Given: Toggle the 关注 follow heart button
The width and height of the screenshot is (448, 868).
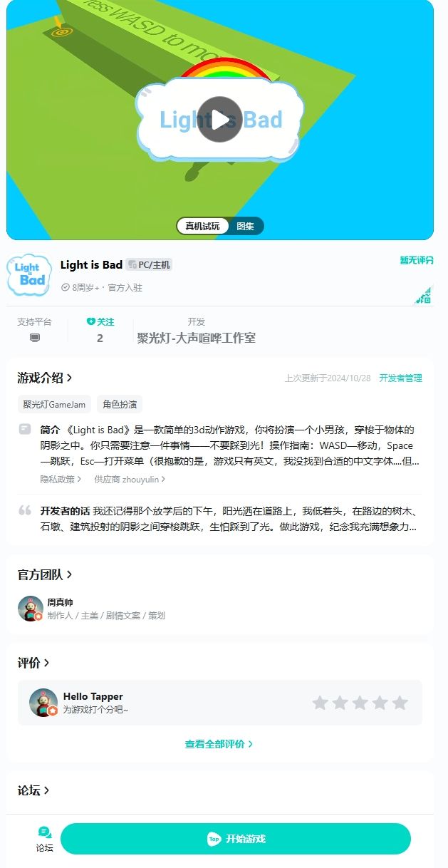Looking at the screenshot, I should 100,322.
